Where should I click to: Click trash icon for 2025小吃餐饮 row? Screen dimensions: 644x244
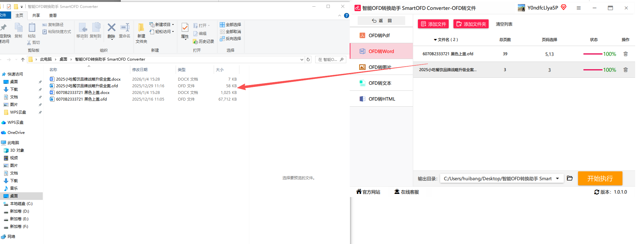point(625,70)
